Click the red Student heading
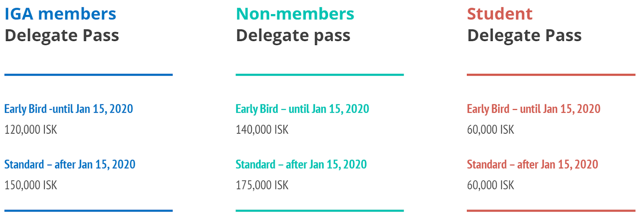644x220 pixels. click(x=500, y=14)
